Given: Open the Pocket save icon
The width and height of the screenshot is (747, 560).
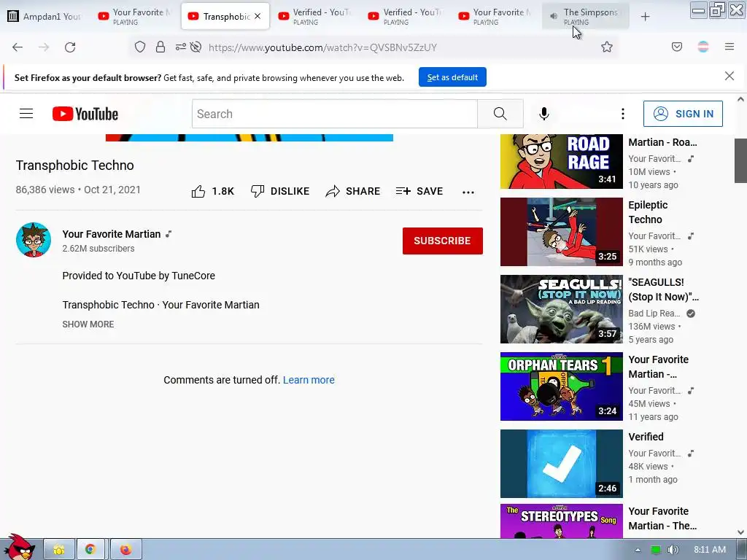Looking at the screenshot, I should pos(676,47).
